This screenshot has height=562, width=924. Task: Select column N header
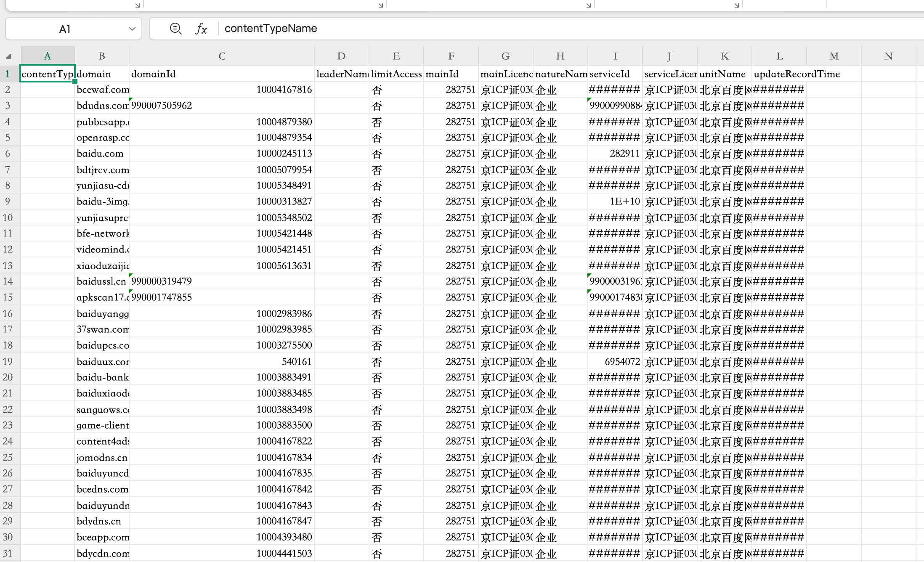(x=889, y=56)
